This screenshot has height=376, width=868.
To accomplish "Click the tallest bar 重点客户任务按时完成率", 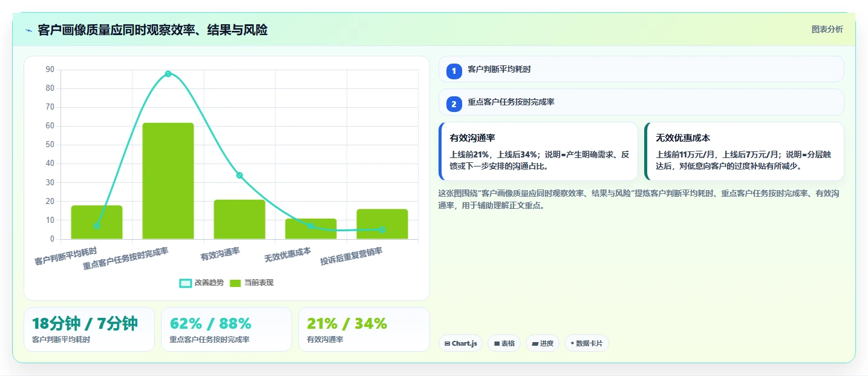I will 168,181.
